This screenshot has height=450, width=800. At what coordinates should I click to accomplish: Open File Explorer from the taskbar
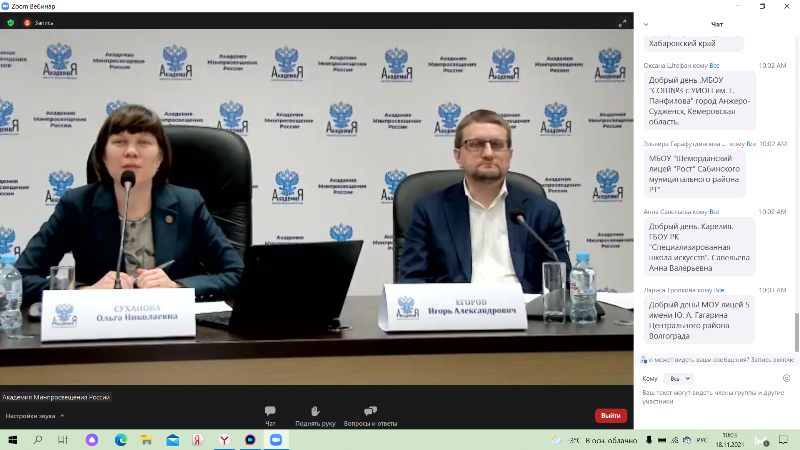point(147,440)
